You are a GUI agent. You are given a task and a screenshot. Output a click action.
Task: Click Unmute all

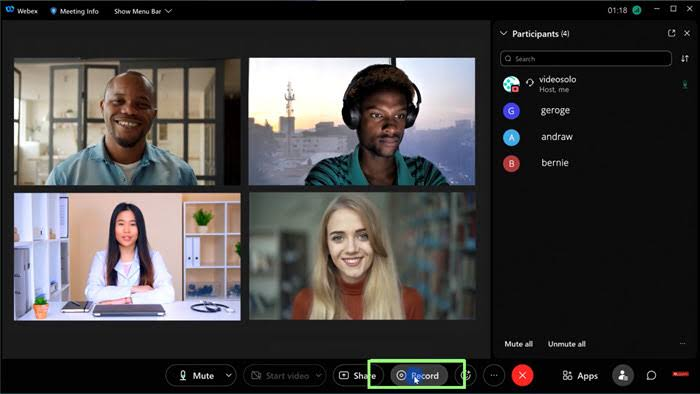coord(567,344)
